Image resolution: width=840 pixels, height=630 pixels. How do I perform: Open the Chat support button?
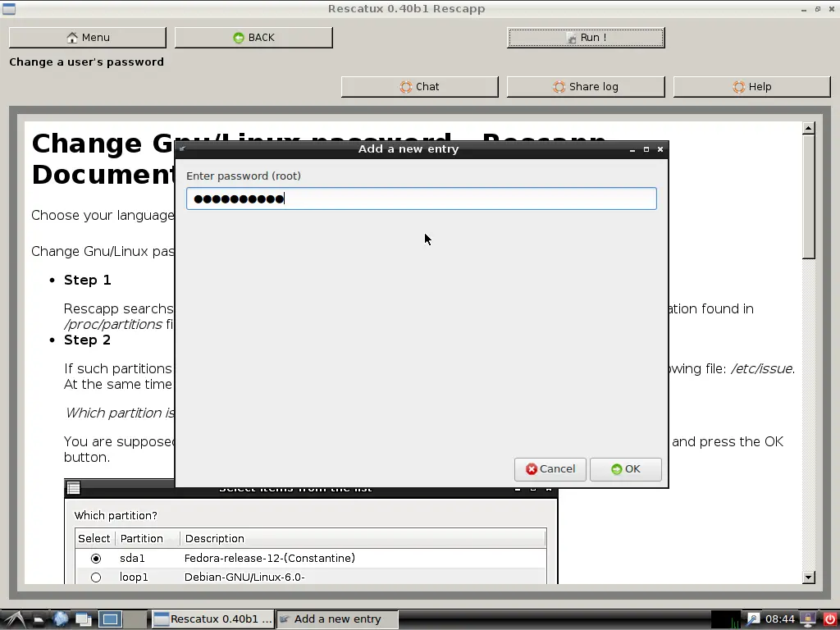pos(419,87)
